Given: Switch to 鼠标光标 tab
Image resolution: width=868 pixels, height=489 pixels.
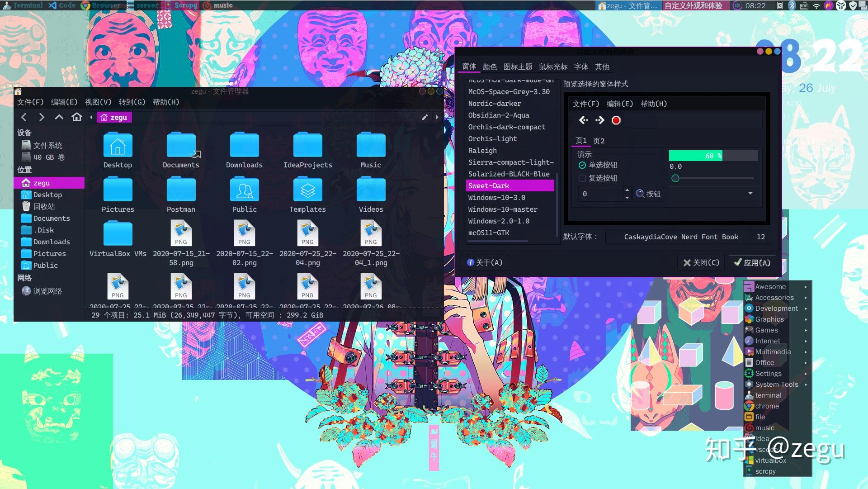Looking at the screenshot, I should coord(553,67).
